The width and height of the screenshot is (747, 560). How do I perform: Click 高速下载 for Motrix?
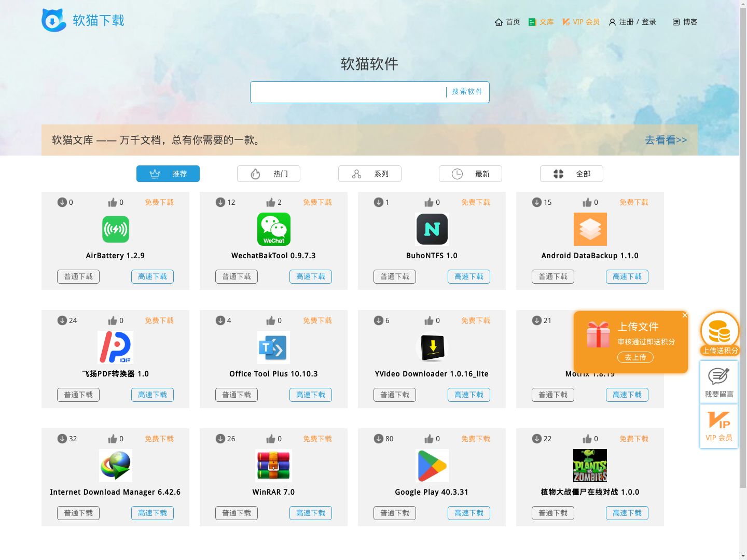627,395
